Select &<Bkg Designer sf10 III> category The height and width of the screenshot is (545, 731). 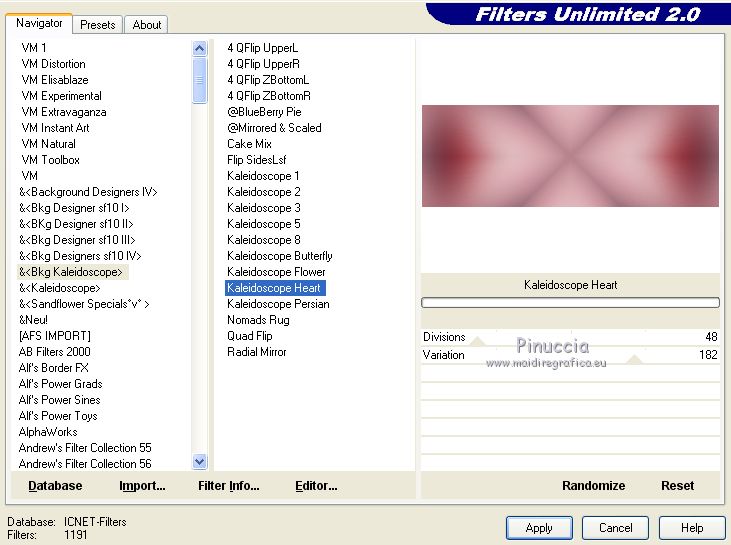(x=77, y=240)
